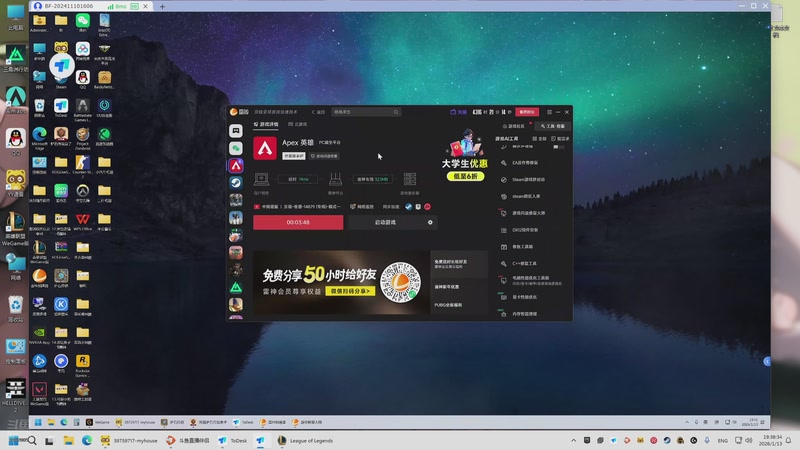Click the floating ToDesk round icon
The width and height of the screenshot is (800, 450).
pyautogui.click(x=62, y=65)
